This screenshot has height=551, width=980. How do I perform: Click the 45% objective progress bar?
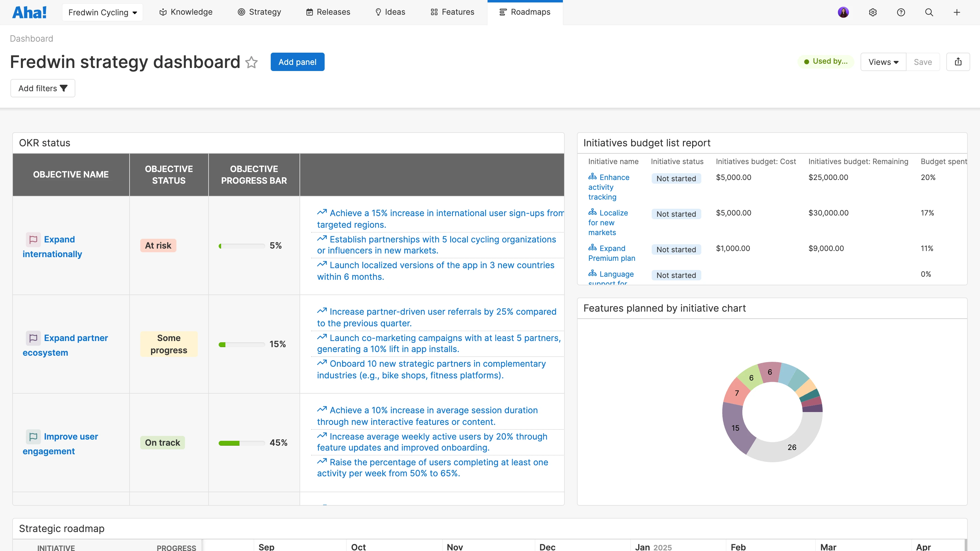(x=242, y=443)
